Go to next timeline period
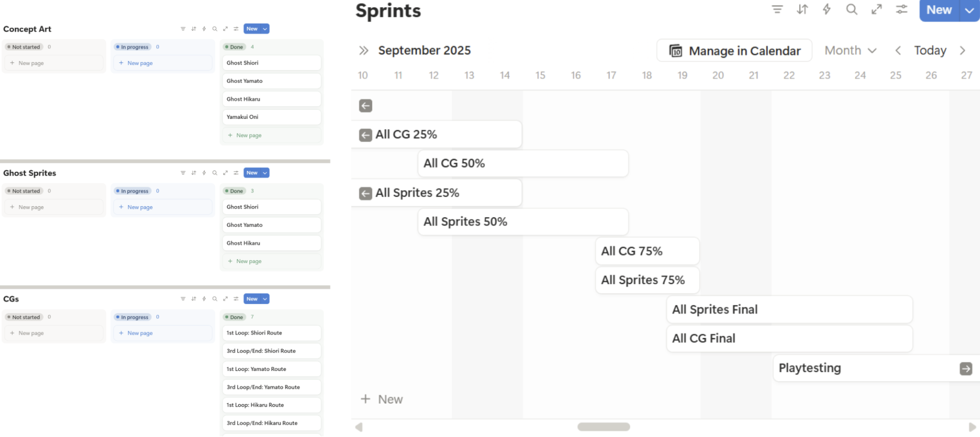 [962, 50]
